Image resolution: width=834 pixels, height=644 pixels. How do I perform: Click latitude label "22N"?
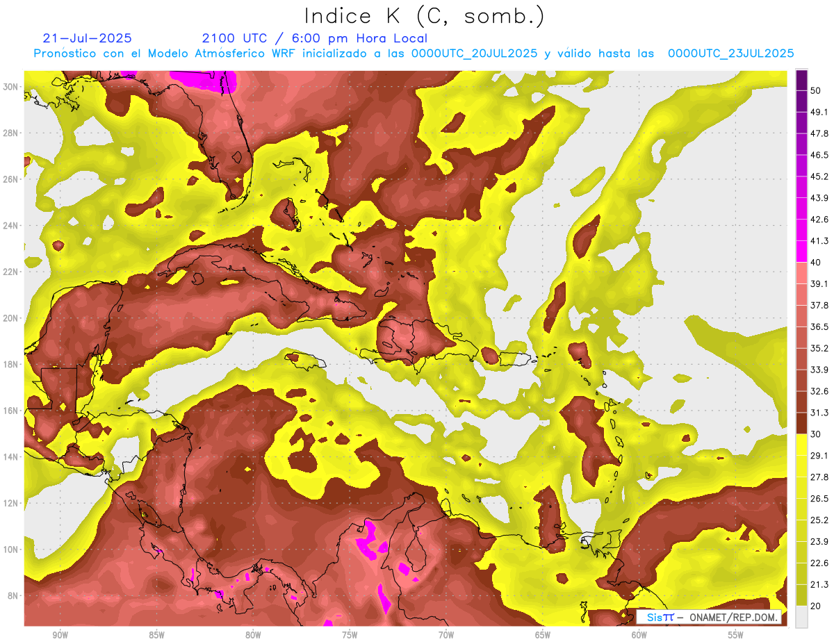[10, 272]
